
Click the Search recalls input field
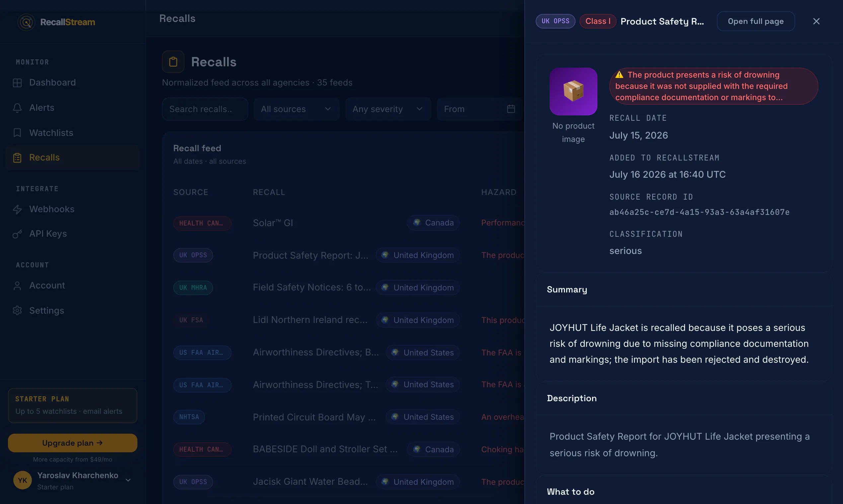[205, 109]
